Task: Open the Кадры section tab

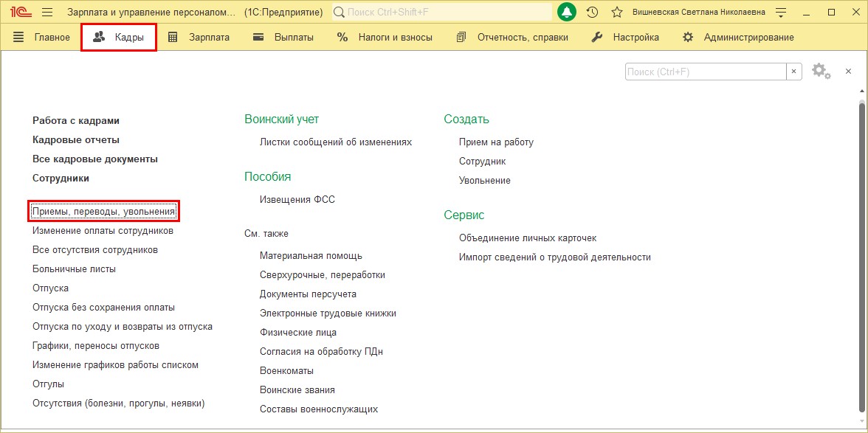Action: (118, 38)
